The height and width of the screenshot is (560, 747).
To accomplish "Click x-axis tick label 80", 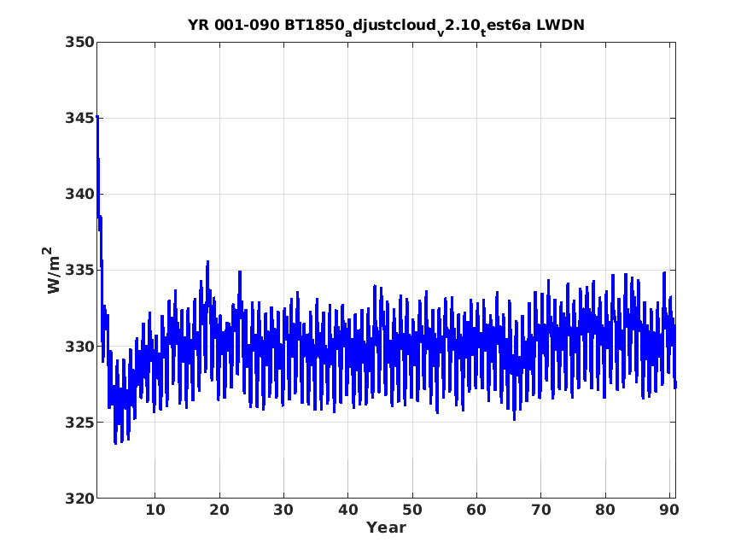I will [x=605, y=510].
